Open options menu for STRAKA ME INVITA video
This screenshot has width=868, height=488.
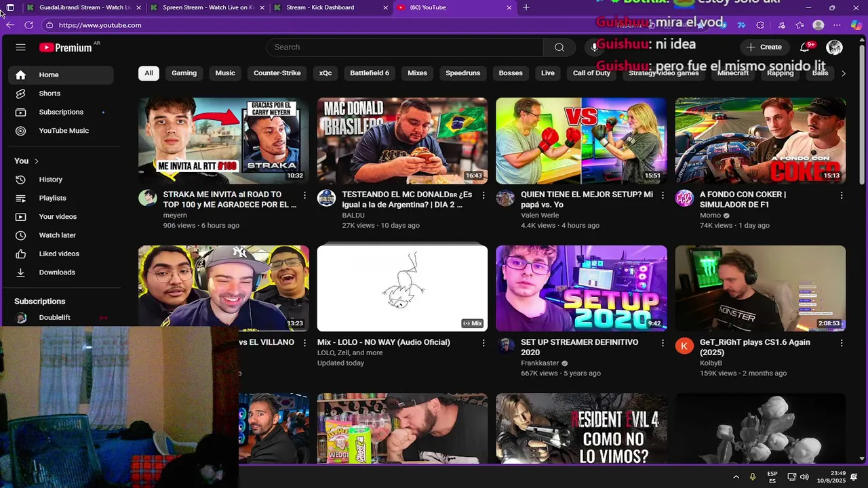click(x=304, y=195)
